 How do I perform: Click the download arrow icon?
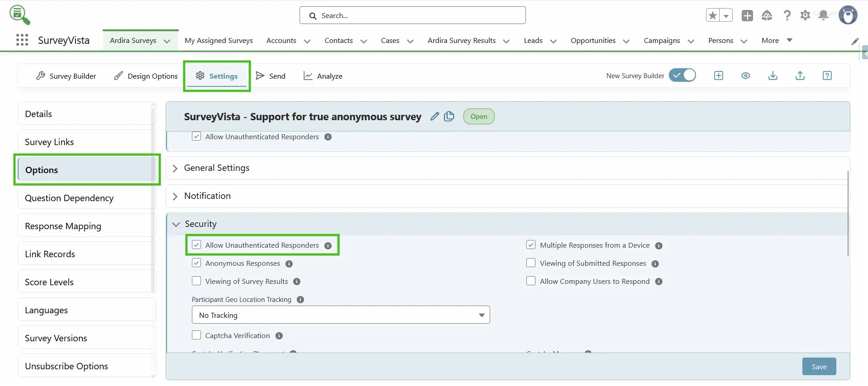[773, 75]
